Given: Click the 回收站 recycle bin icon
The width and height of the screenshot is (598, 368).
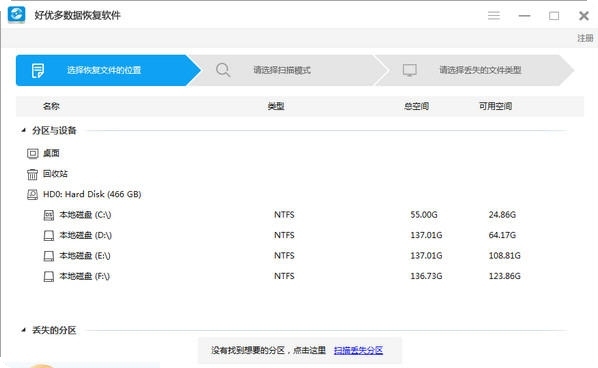Looking at the screenshot, I should tap(32, 174).
